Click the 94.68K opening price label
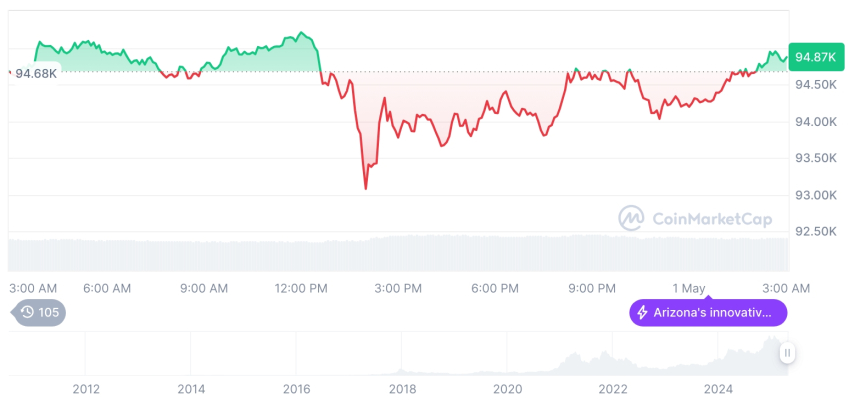The height and width of the screenshot is (401, 860). (x=35, y=73)
